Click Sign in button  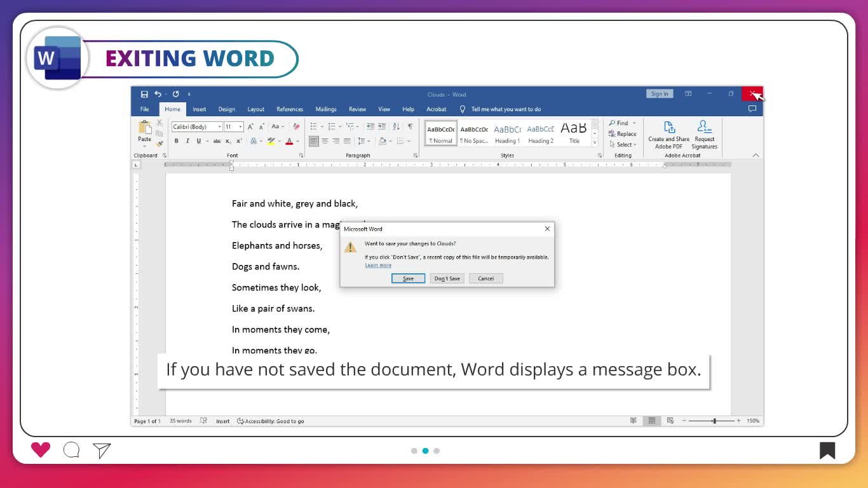click(x=660, y=94)
